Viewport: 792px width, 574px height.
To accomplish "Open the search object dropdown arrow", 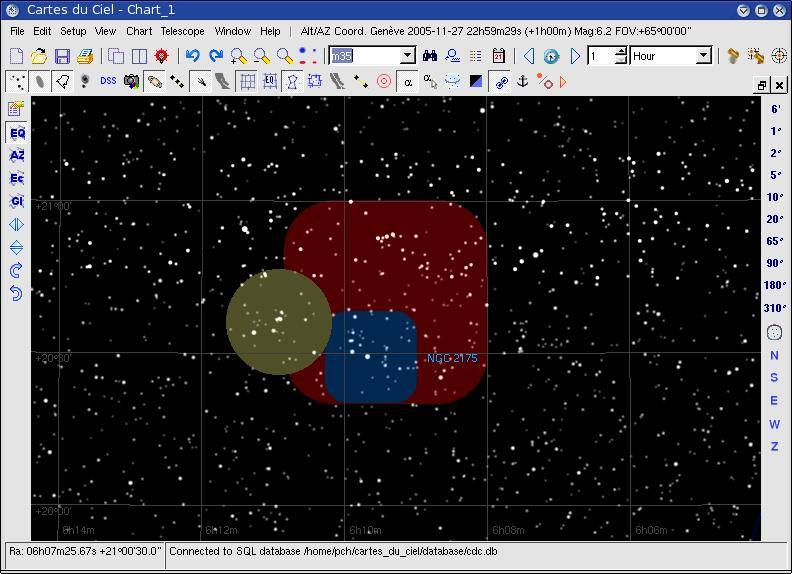I will point(407,56).
